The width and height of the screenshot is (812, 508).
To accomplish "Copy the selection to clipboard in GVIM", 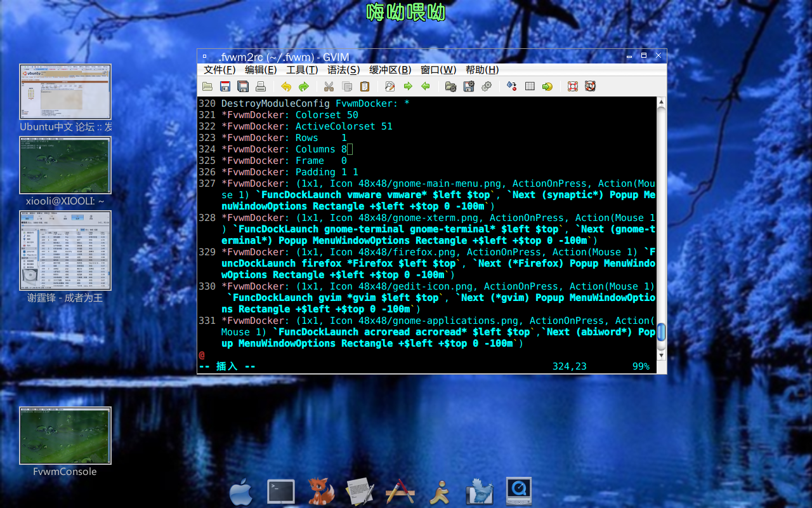I will coord(347,86).
